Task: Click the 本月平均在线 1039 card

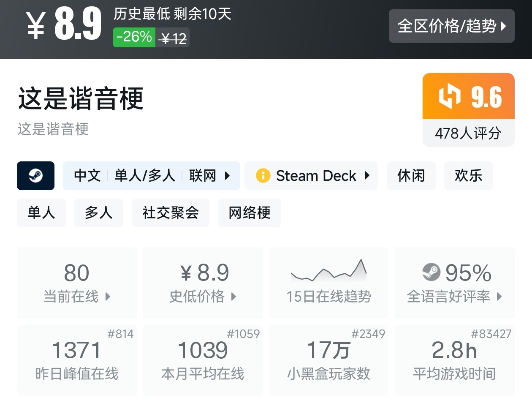Action: coord(203,360)
